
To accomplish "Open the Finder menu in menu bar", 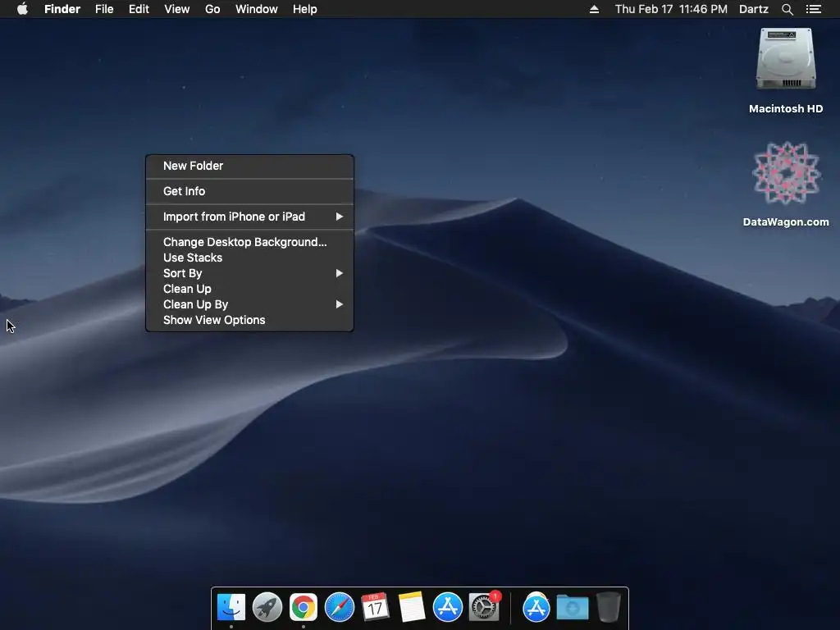I will [62, 9].
